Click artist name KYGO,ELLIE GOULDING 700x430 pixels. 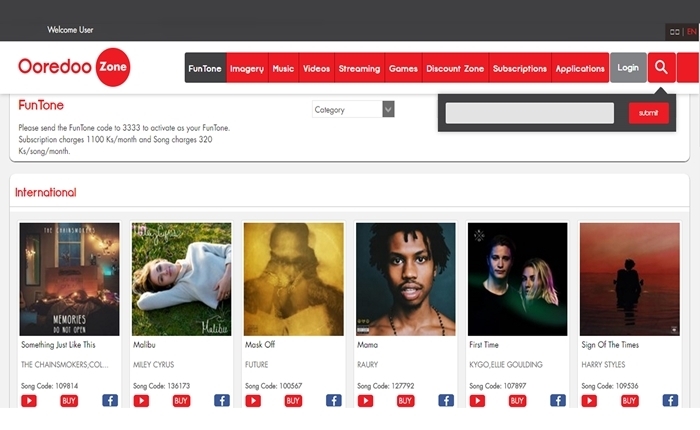pos(505,364)
